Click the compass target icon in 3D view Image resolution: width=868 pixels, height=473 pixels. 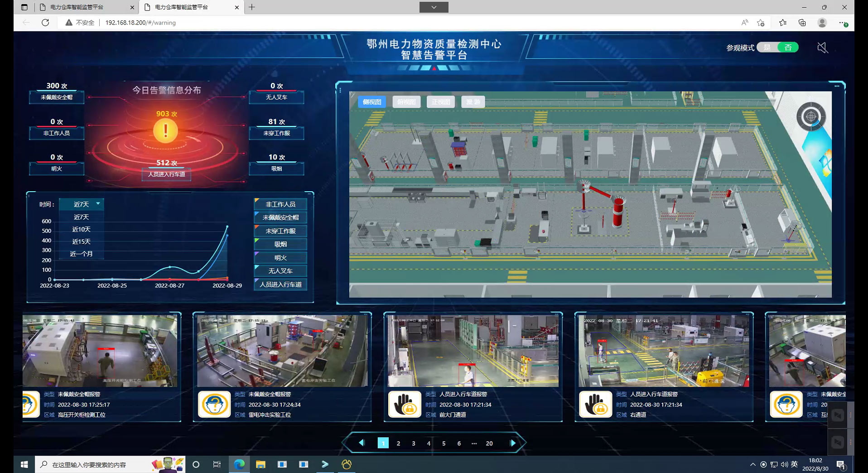pyautogui.click(x=810, y=117)
